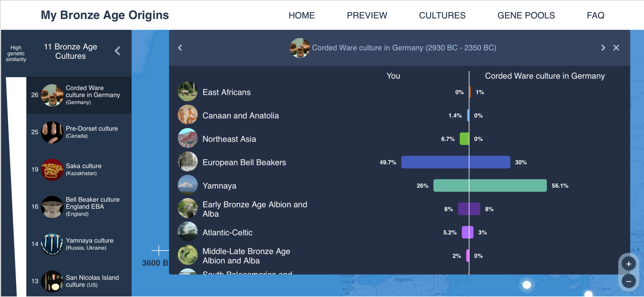
Task: Click the My Bronze Age Origins title
Action: tap(105, 15)
